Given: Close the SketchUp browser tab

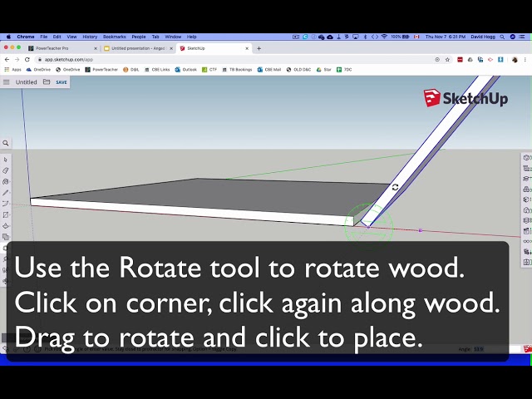Looking at the screenshot, I should [x=247, y=48].
